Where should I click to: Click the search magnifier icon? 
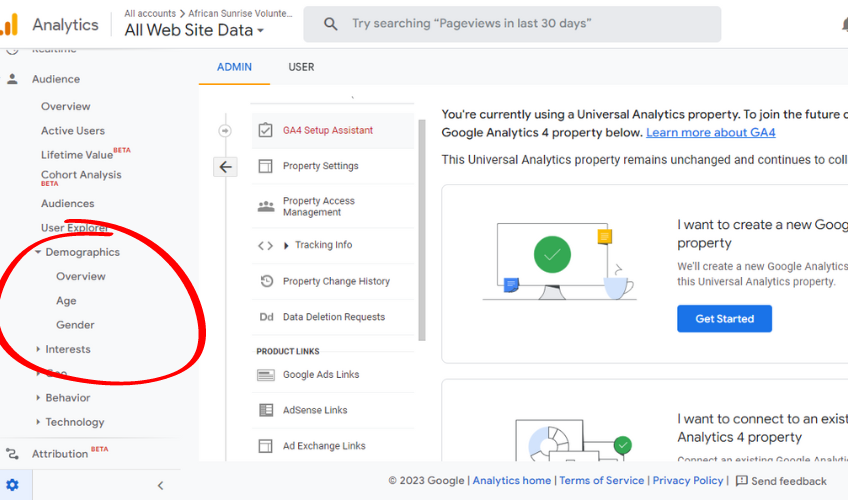tap(330, 24)
